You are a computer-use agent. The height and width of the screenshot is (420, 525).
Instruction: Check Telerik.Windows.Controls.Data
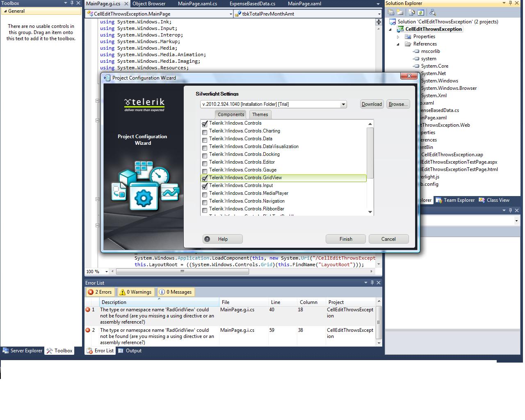(205, 140)
